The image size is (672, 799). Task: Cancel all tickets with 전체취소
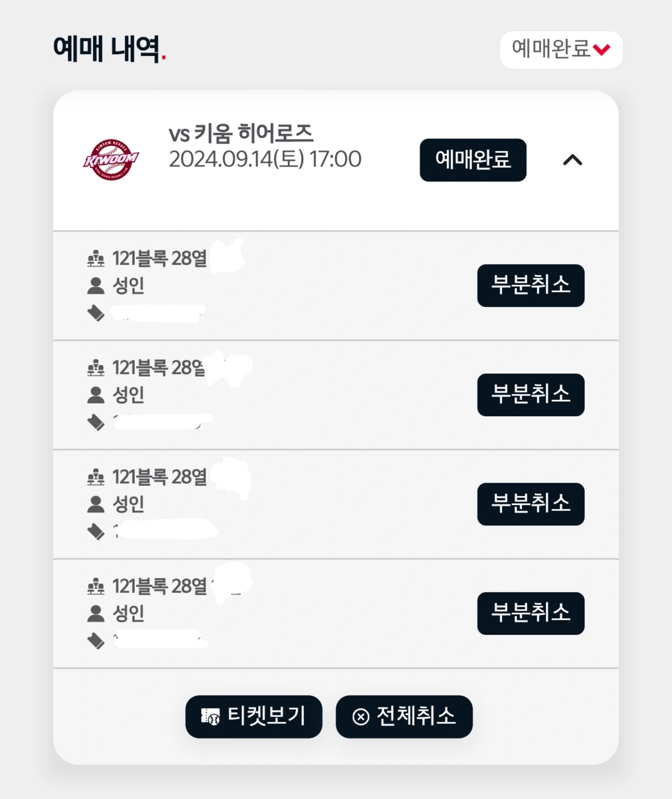(404, 716)
